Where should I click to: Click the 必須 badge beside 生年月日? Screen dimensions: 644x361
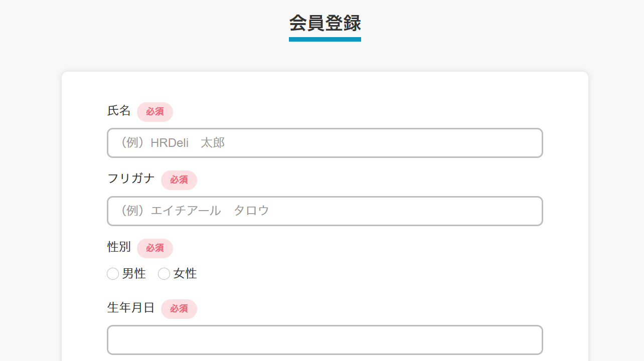[x=179, y=309]
